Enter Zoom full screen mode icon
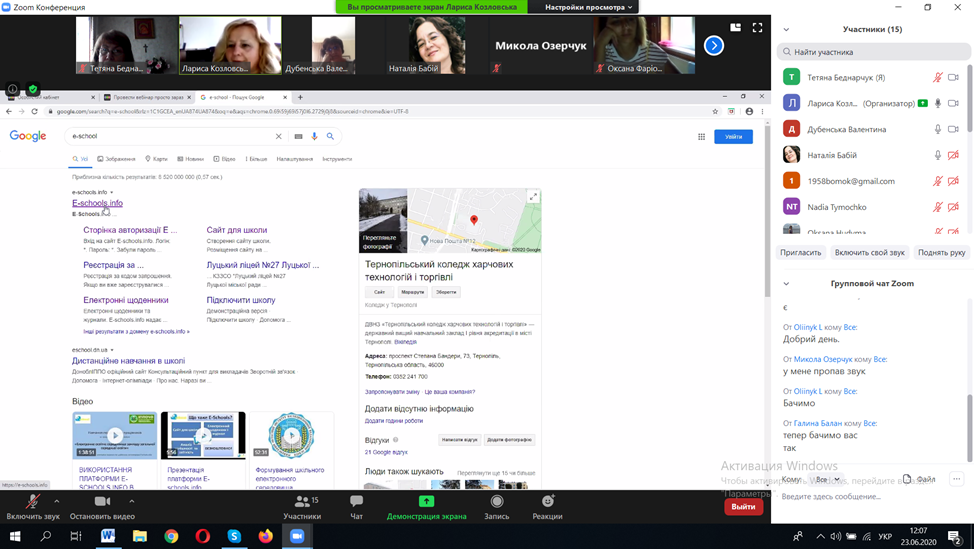Viewport: 974px width, 549px height. point(757,27)
